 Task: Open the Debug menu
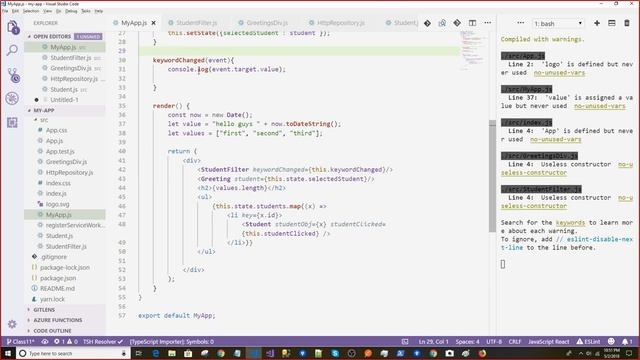[x=71, y=11]
